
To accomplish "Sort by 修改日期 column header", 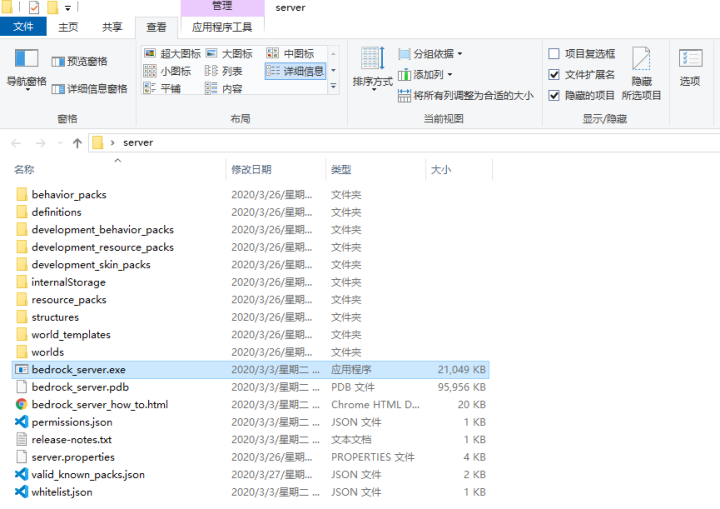I will (x=276, y=170).
